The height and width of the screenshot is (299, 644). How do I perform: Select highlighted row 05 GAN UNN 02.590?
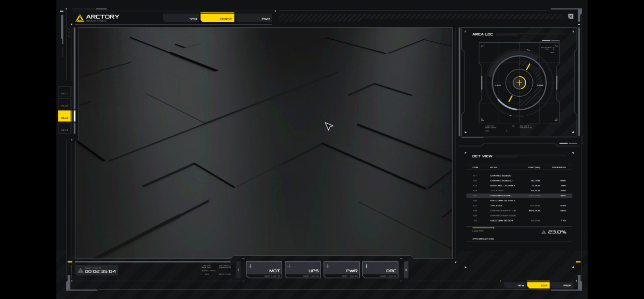519,195
